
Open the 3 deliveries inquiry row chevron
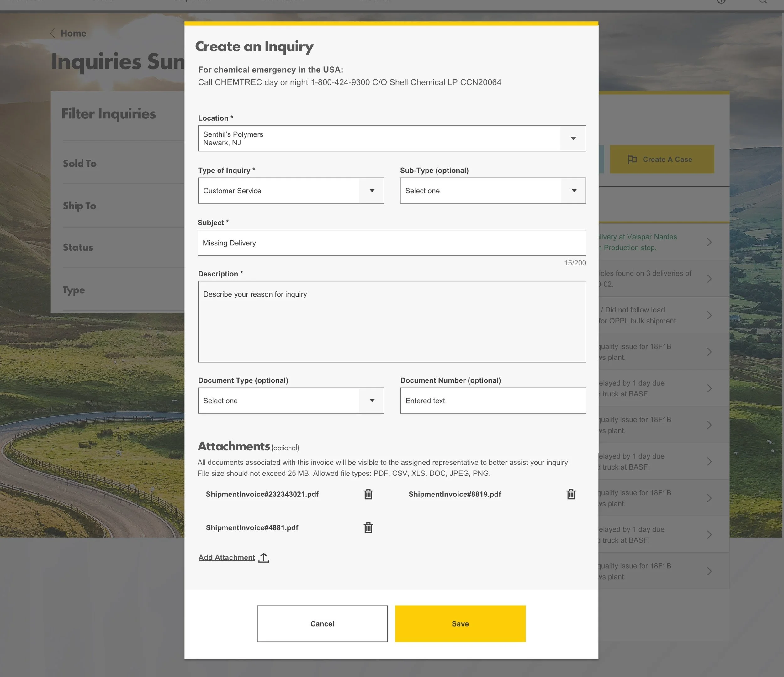click(x=709, y=279)
